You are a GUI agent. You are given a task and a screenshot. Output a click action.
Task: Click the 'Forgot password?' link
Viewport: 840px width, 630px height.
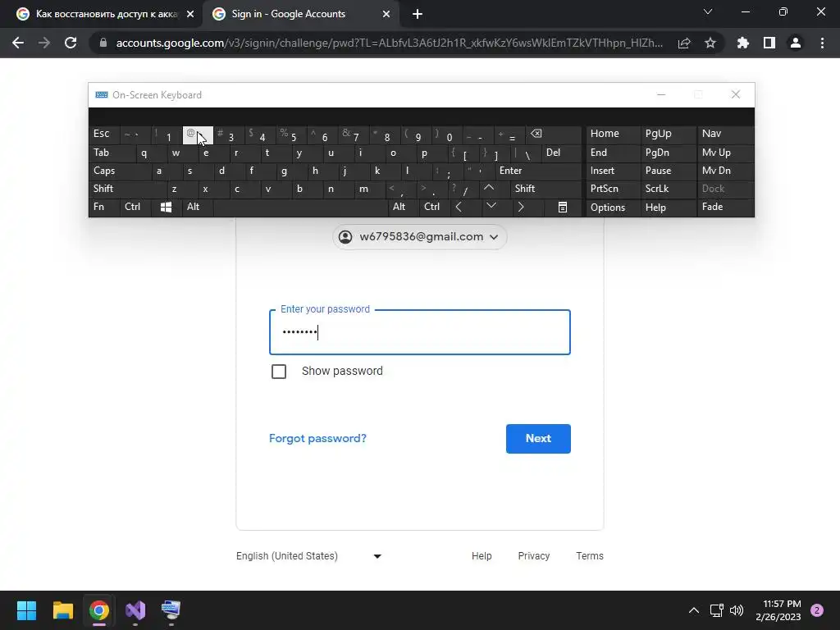(x=317, y=438)
